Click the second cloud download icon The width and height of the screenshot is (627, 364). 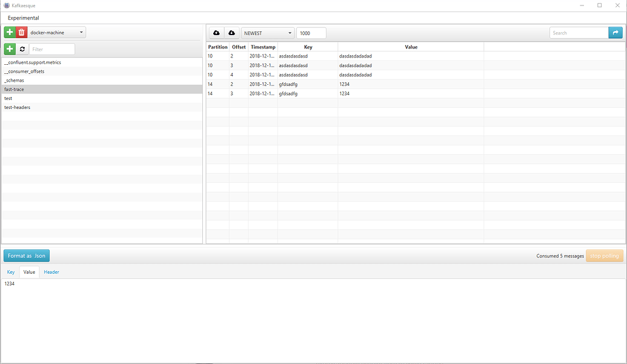pos(232,33)
